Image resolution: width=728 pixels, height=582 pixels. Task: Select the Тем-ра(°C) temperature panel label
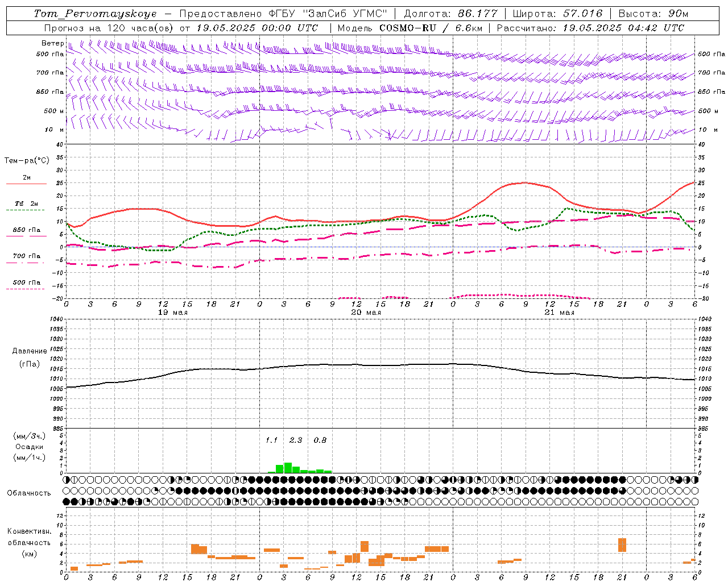27,161
